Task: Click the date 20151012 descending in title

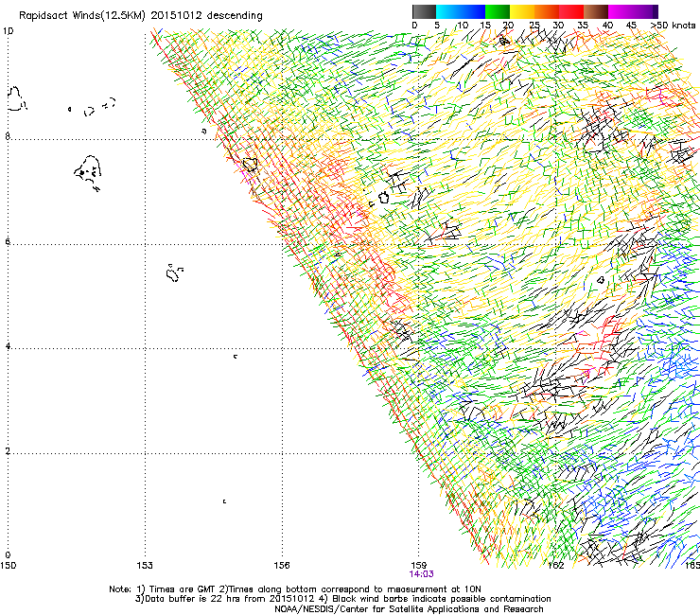Action: pos(207,16)
